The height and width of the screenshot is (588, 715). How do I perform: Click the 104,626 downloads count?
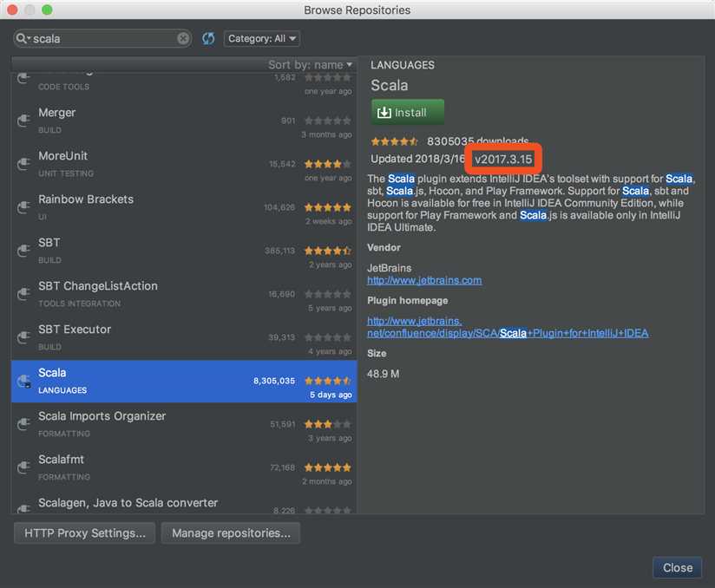tap(279, 207)
